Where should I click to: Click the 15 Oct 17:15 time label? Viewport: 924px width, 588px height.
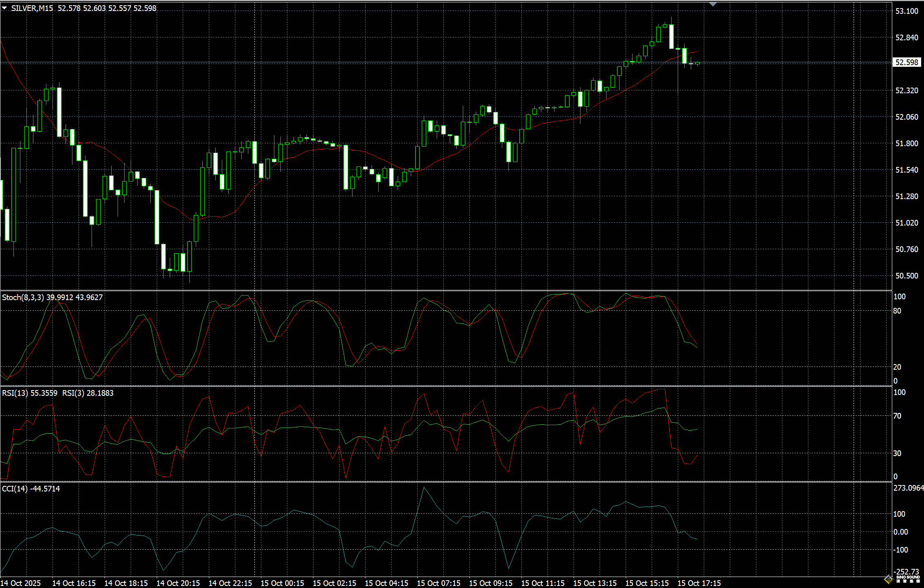pyautogui.click(x=698, y=583)
